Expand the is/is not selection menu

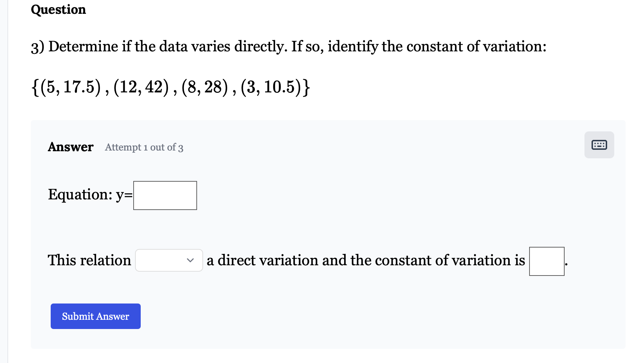(168, 260)
